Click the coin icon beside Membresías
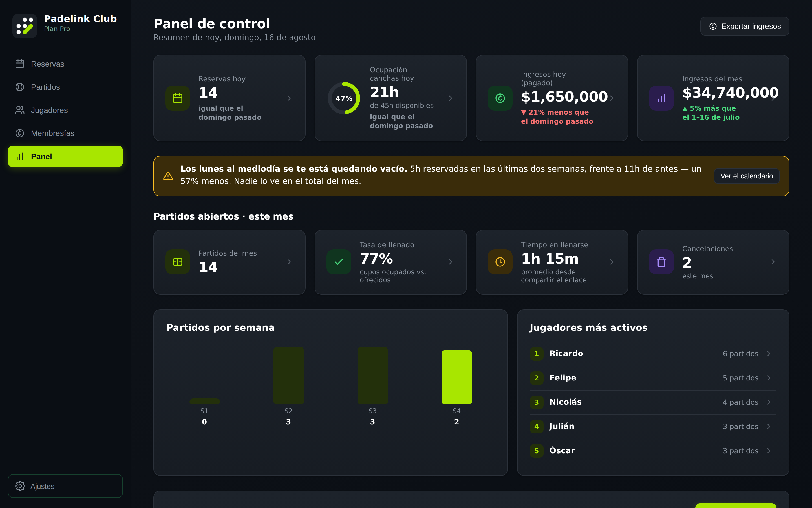Screen dimensions: 812x508 (x=20, y=133)
